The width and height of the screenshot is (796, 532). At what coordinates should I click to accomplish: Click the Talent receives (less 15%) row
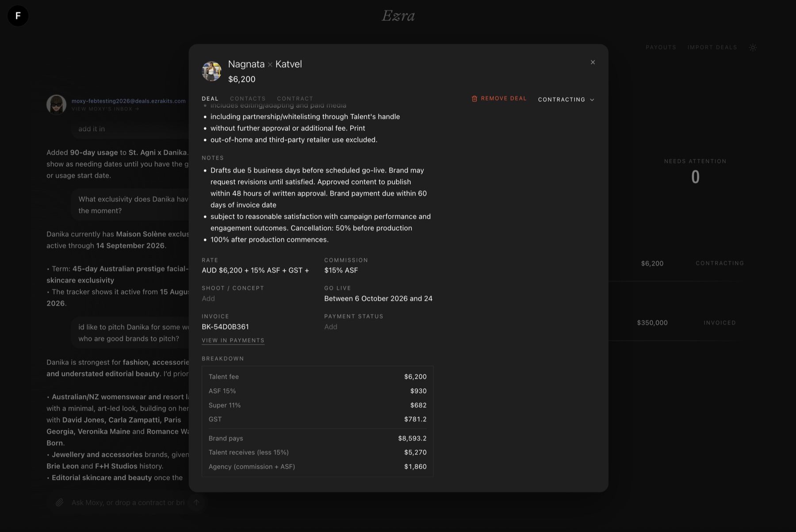tap(318, 452)
